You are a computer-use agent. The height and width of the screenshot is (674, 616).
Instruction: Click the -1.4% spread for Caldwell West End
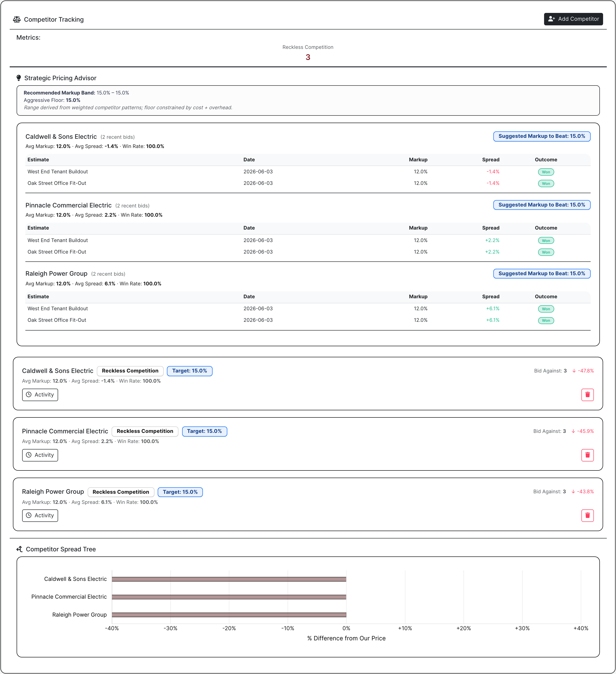click(x=493, y=171)
